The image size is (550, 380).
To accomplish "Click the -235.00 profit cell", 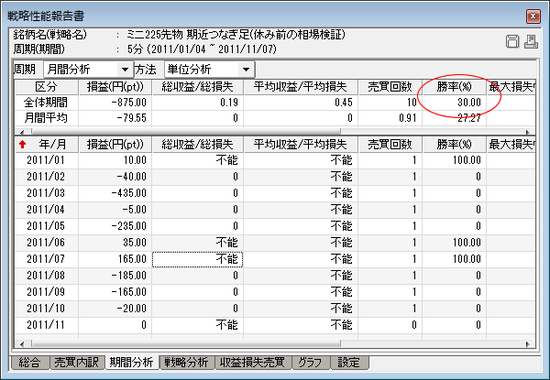I will click(115, 226).
